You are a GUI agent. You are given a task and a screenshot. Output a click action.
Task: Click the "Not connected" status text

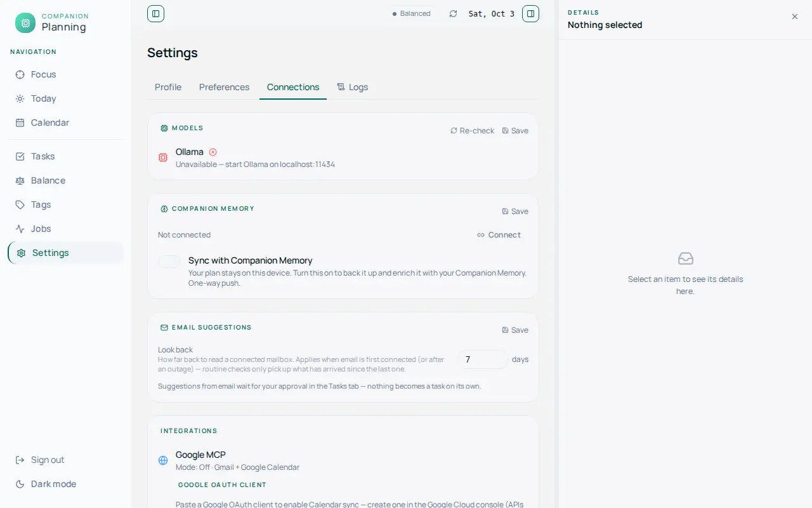pos(184,235)
